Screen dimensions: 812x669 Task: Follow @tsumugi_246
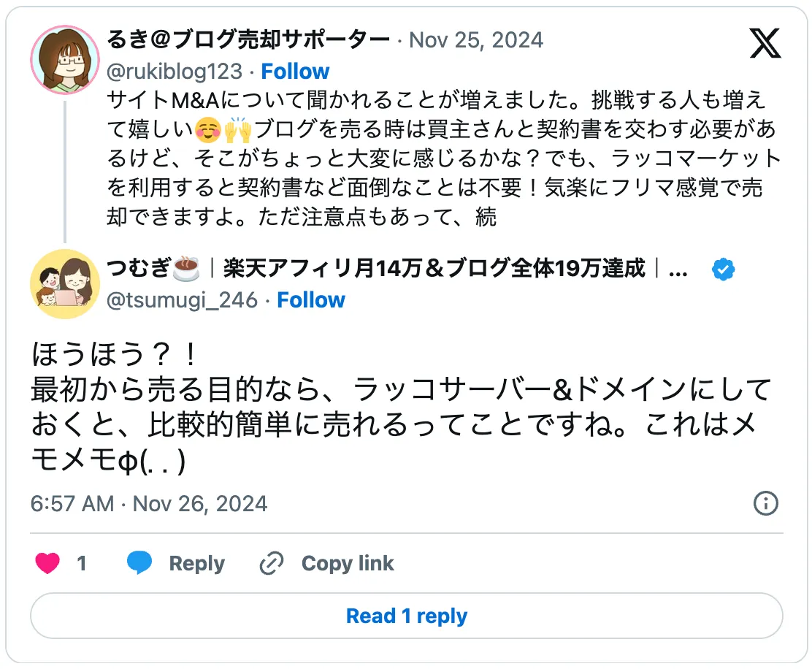[311, 299]
